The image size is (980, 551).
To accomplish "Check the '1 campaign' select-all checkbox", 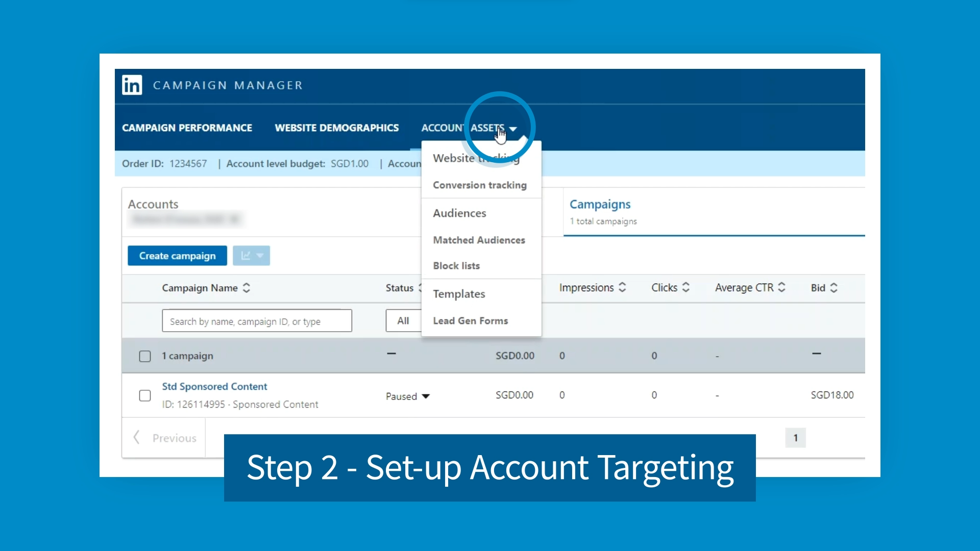I will (x=145, y=356).
